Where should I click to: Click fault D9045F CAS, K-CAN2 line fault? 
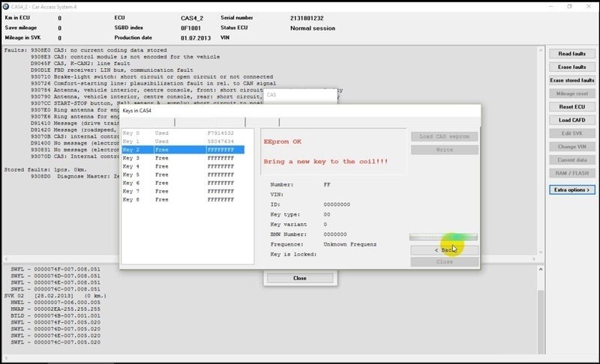(80, 64)
